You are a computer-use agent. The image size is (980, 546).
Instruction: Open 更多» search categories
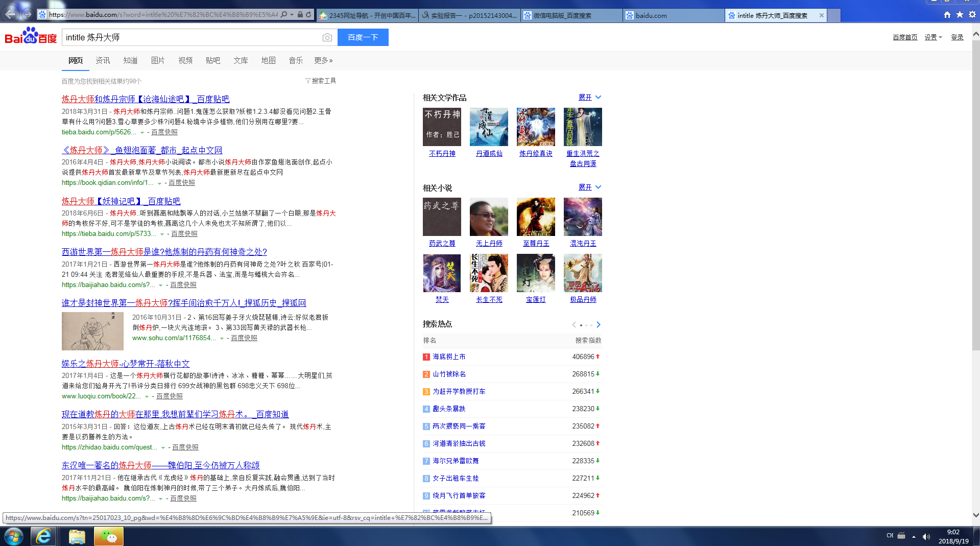(x=323, y=60)
